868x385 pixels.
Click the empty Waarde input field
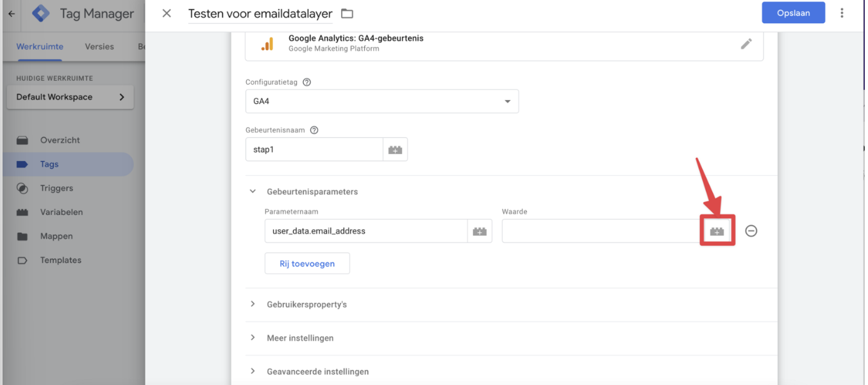(x=600, y=231)
